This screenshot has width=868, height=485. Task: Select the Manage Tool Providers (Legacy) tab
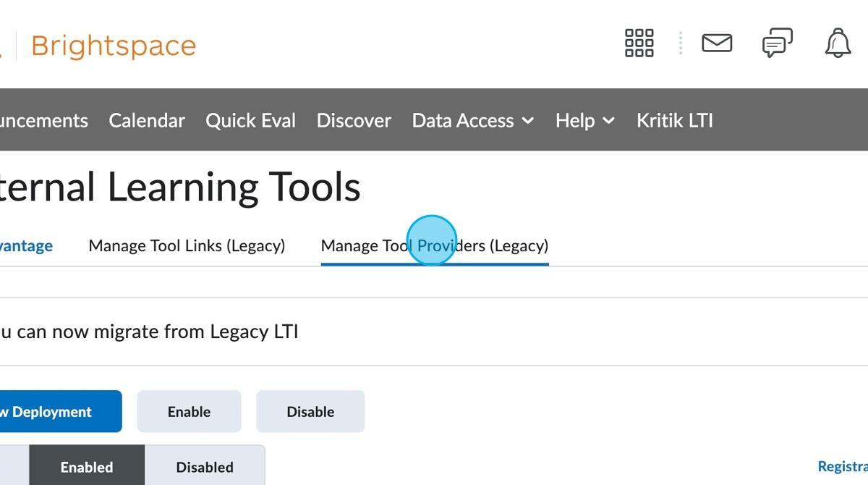435,245
